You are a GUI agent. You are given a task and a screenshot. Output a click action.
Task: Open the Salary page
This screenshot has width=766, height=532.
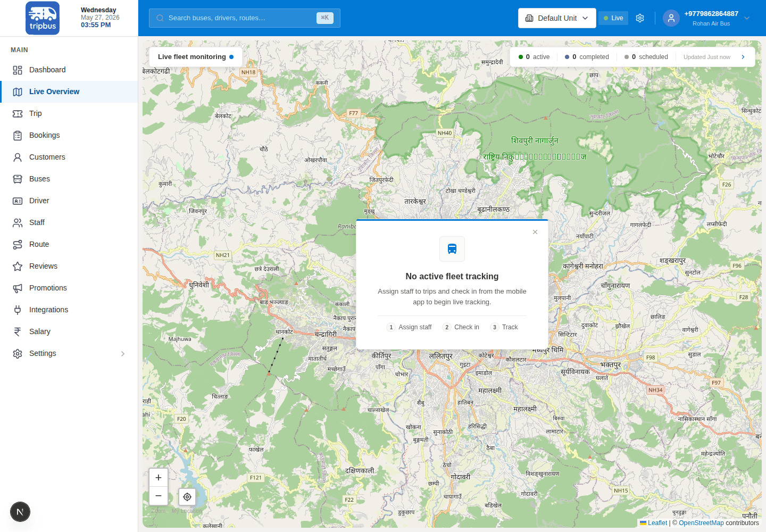(x=69, y=331)
